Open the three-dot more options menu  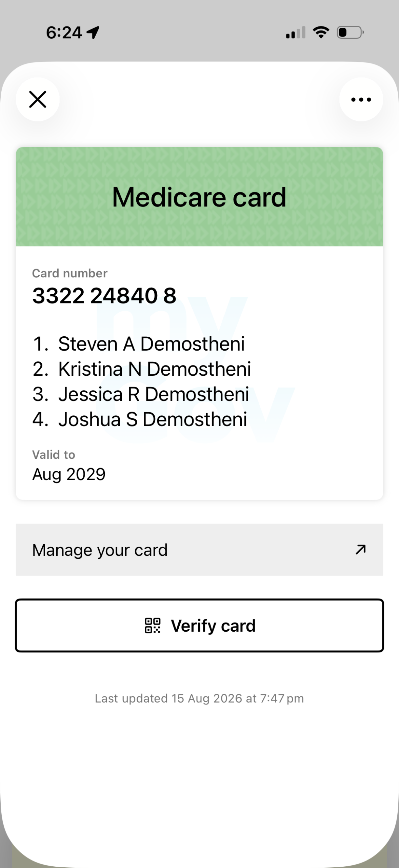(x=361, y=99)
